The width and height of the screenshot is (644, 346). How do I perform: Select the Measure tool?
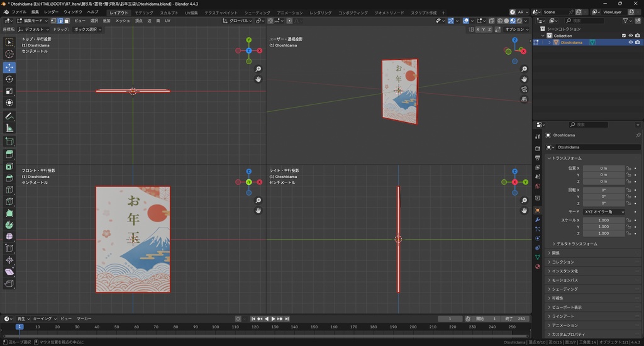[x=9, y=128]
